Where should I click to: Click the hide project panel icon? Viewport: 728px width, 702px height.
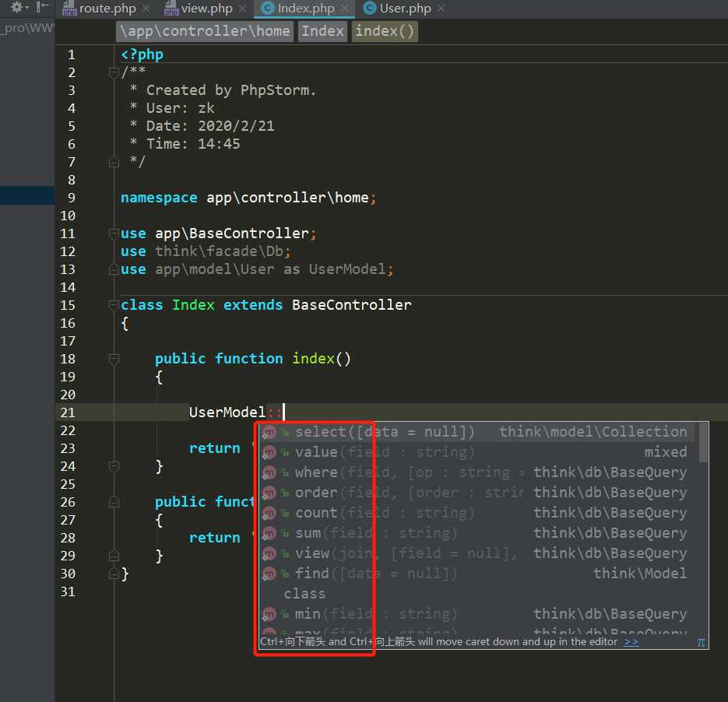42,6
